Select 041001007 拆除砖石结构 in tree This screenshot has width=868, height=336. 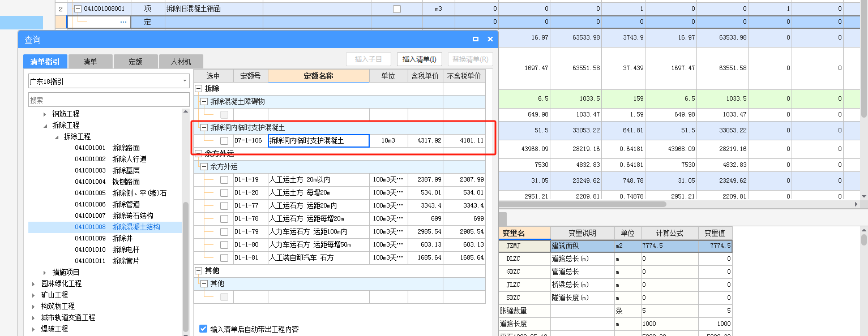point(114,216)
